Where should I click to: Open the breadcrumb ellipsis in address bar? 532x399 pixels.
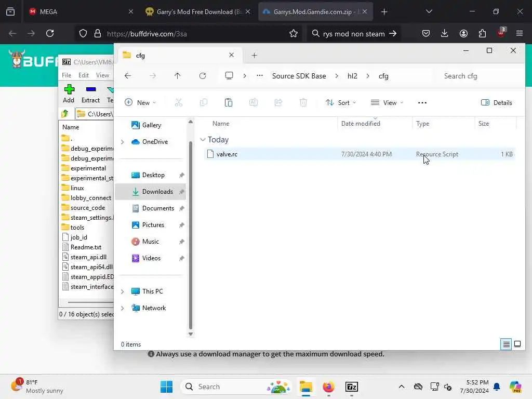260,76
